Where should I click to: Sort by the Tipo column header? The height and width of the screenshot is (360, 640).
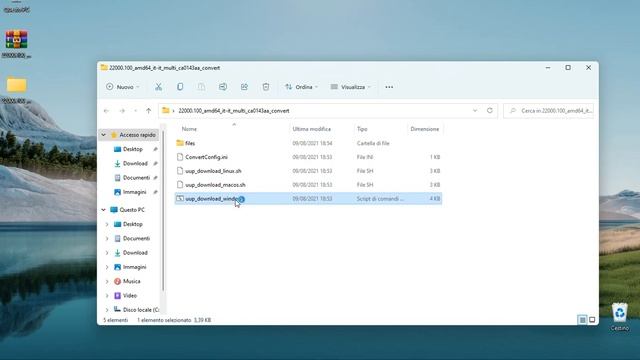point(362,129)
